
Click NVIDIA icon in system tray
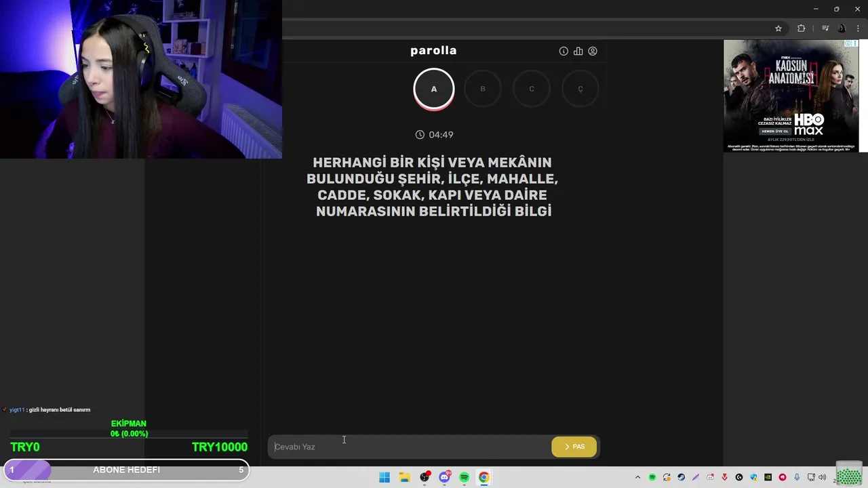point(768,477)
